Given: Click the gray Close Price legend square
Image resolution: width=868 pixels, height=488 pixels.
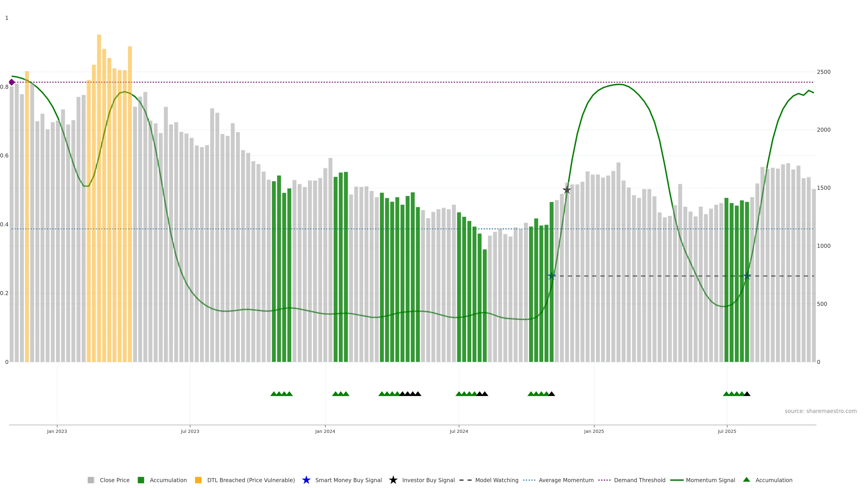Looking at the screenshot, I should click(91, 480).
